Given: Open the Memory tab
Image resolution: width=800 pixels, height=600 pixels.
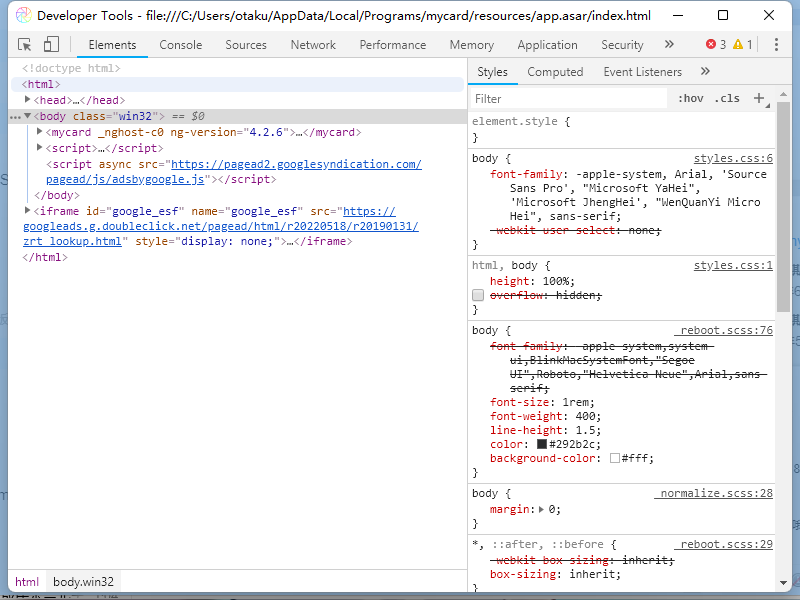Looking at the screenshot, I should tap(472, 45).
